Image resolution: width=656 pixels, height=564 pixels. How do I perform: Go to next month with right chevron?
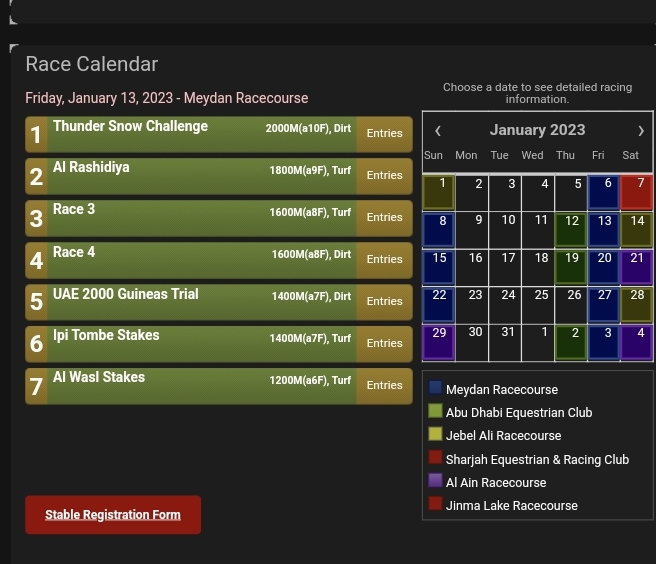pyautogui.click(x=641, y=131)
